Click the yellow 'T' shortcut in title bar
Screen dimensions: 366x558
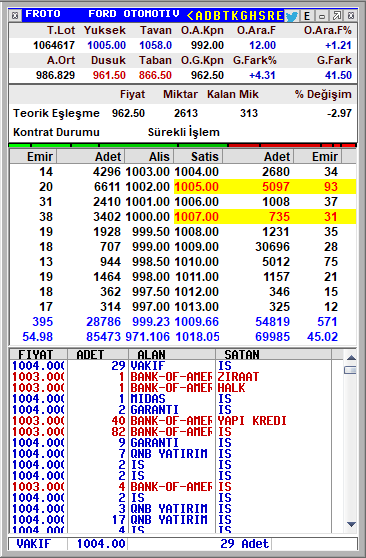226,16
